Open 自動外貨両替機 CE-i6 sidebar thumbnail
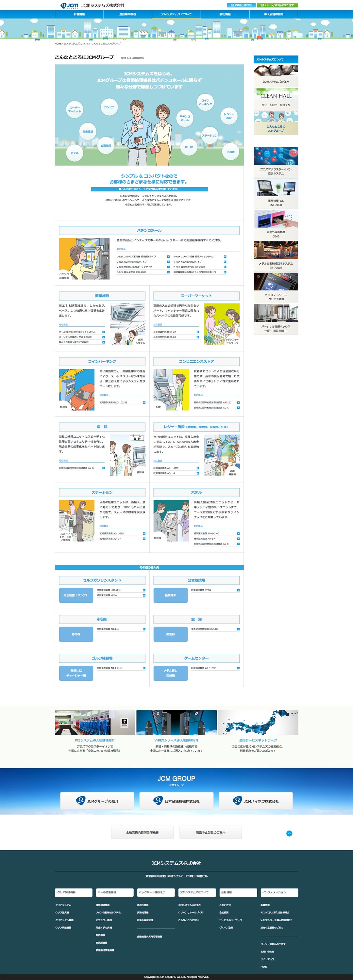 pyautogui.click(x=276, y=225)
